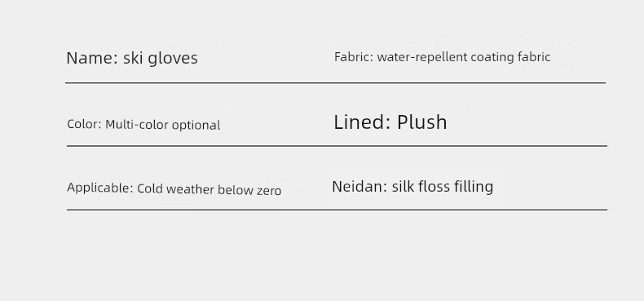This screenshot has height=301, width=644.
Task: Click the 'Neidan:' label
Action: (359, 187)
